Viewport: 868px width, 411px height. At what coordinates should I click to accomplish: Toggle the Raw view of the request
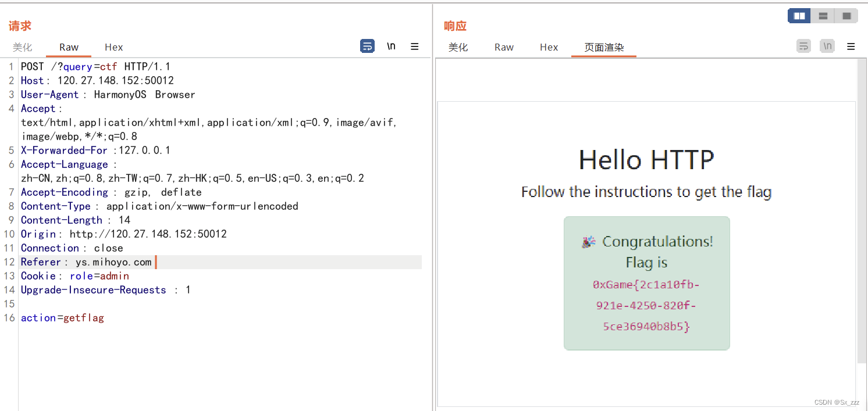point(68,47)
